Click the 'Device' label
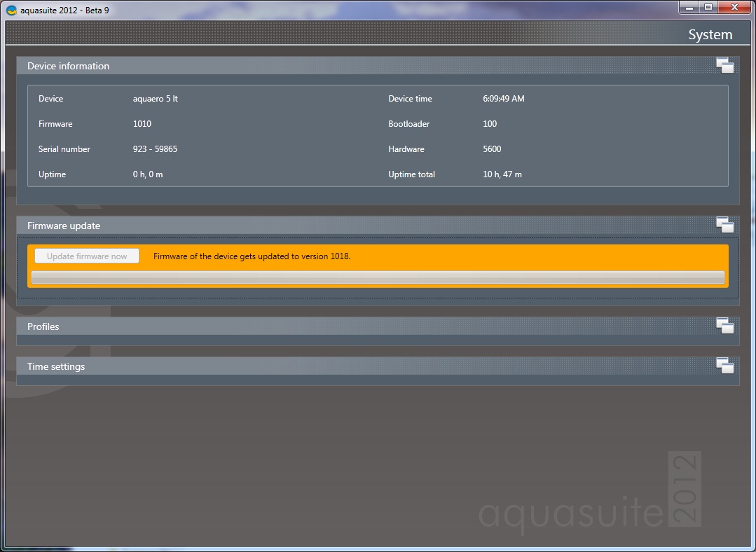The image size is (756, 552). pyautogui.click(x=50, y=98)
